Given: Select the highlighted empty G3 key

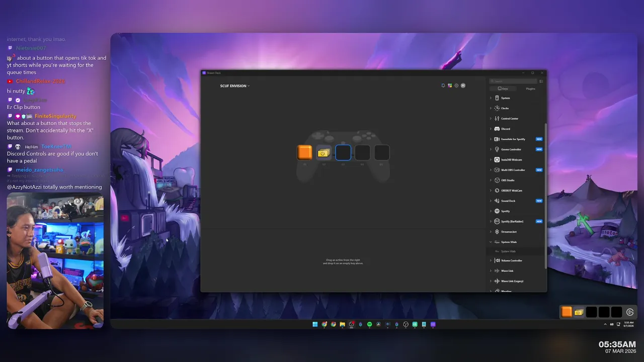Looking at the screenshot, I should (343, 152).
